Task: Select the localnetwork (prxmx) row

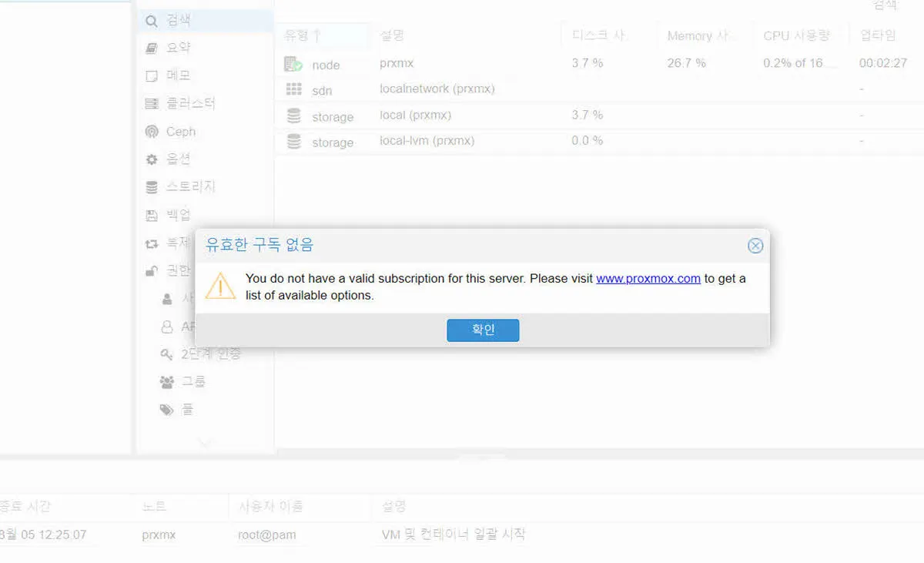Action: click(x=601, y=89)
